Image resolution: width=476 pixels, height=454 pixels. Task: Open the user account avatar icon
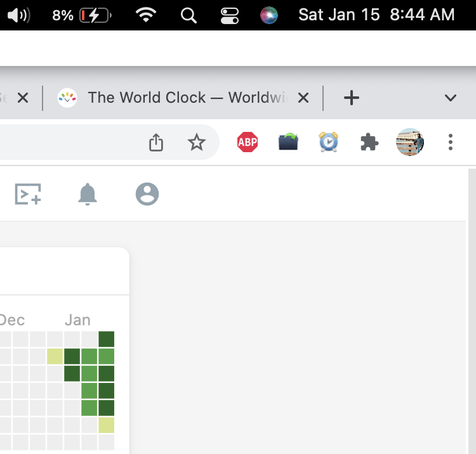coord(147,194)
